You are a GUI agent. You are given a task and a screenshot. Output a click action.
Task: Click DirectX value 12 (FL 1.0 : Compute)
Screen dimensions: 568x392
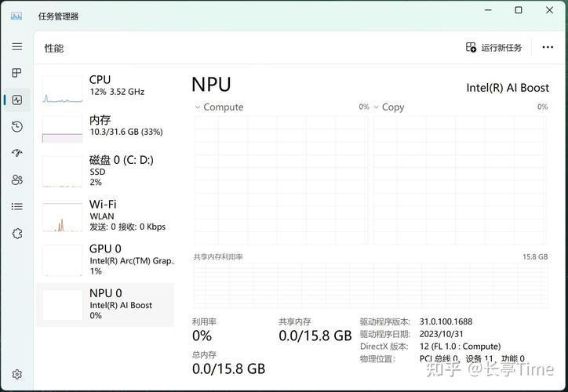(460, 347)
